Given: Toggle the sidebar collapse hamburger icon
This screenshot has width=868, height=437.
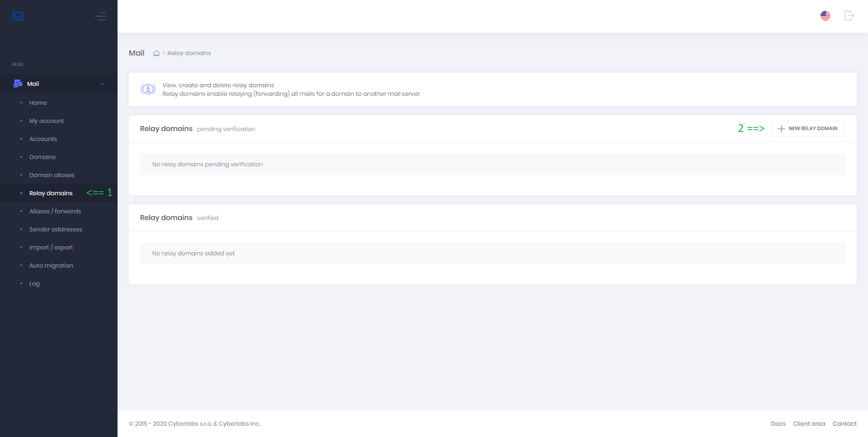Looking at the screenshot, I should click(x=100, y=16).
